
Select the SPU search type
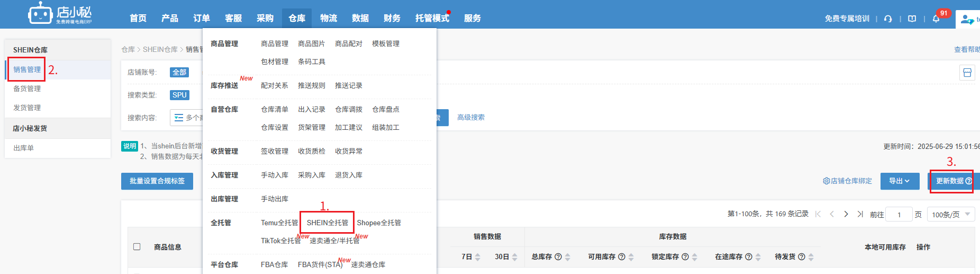click(x=179, y=95)
